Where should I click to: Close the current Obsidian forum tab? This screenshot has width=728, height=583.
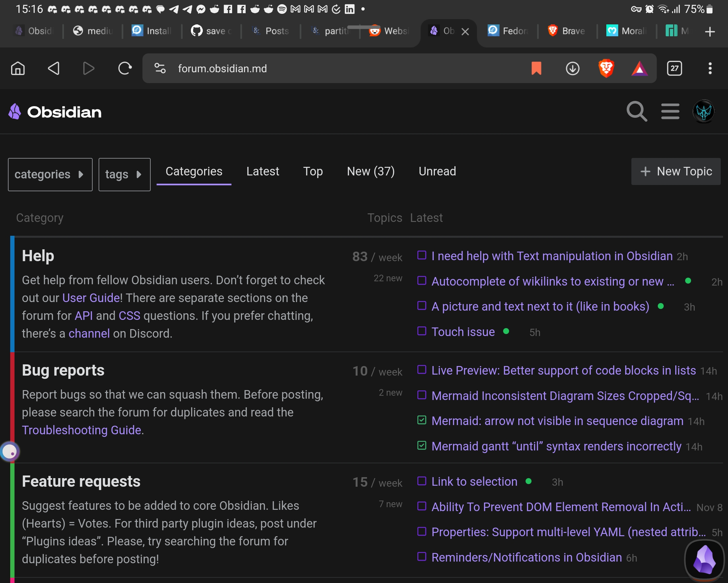tap(465, 31)
